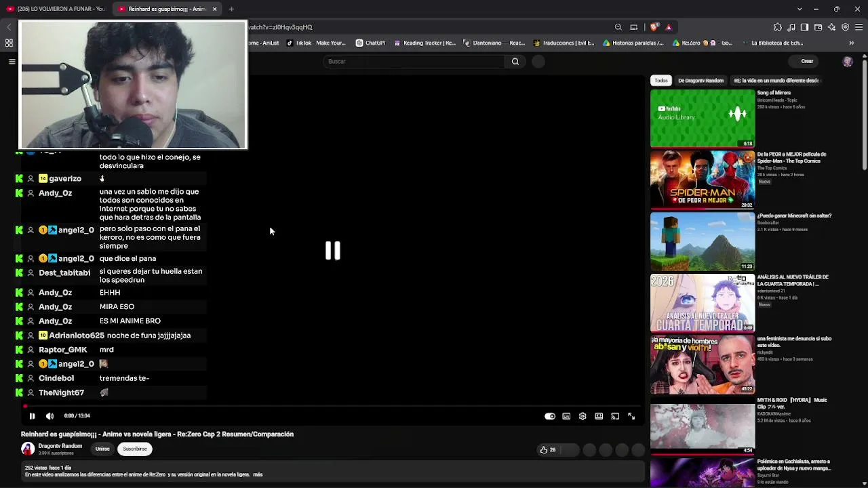Screen dimensions: 868x488
Task: Open the Dragontv Random channel avatar
Action: (x=28, y=449)
